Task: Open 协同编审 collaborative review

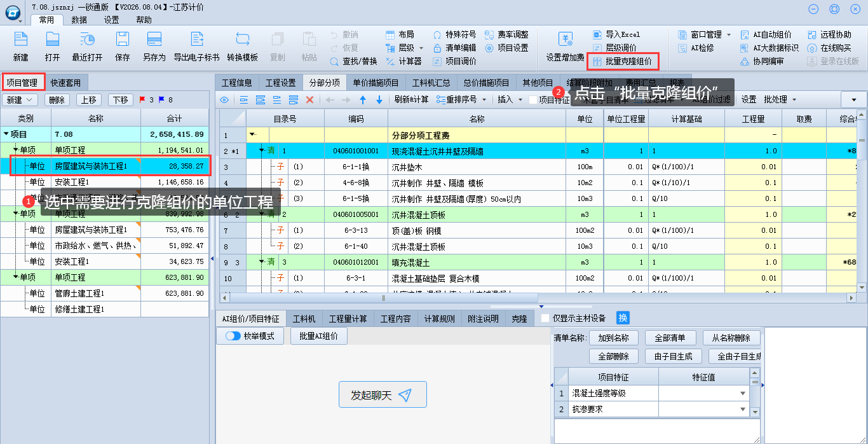Action: tap(762, 61)
